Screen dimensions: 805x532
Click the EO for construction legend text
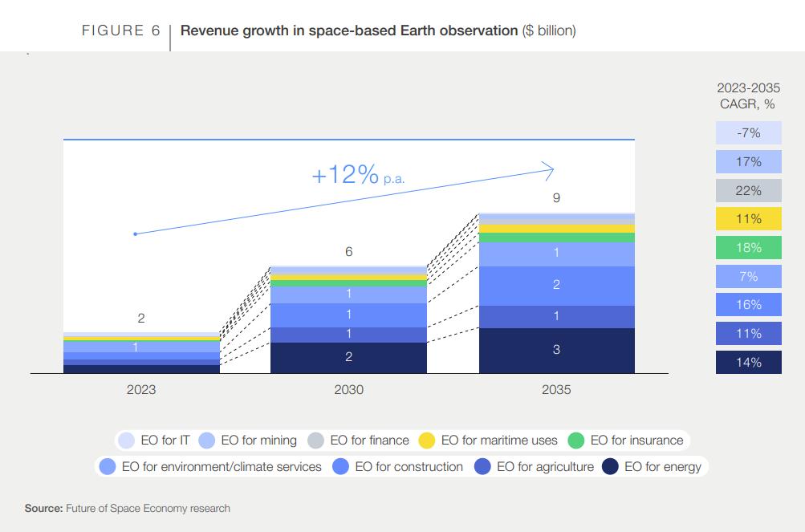point(409,467)
